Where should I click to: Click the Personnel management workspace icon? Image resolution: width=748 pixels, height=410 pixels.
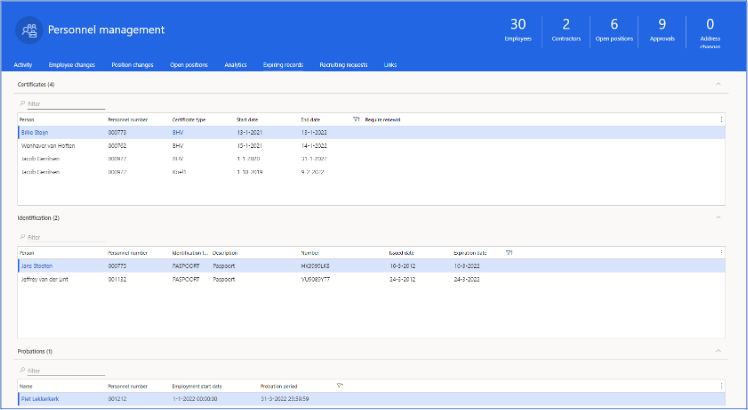[29, 30]
